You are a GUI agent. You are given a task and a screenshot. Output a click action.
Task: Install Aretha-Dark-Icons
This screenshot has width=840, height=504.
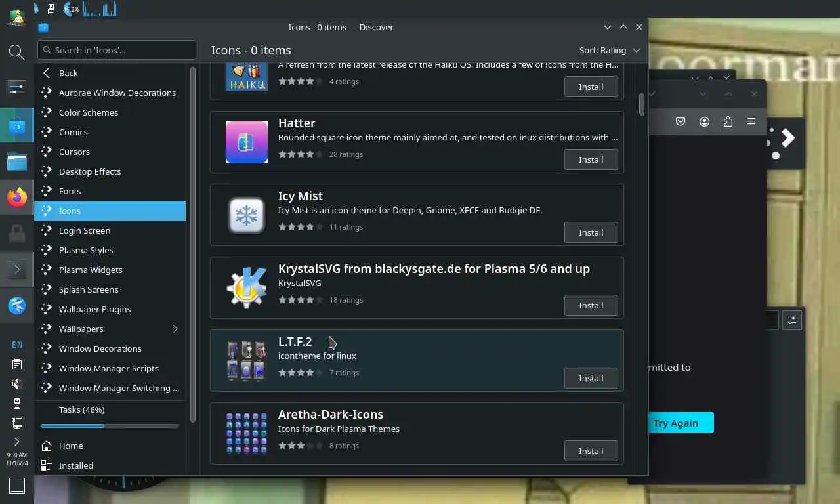click(591, 451)
